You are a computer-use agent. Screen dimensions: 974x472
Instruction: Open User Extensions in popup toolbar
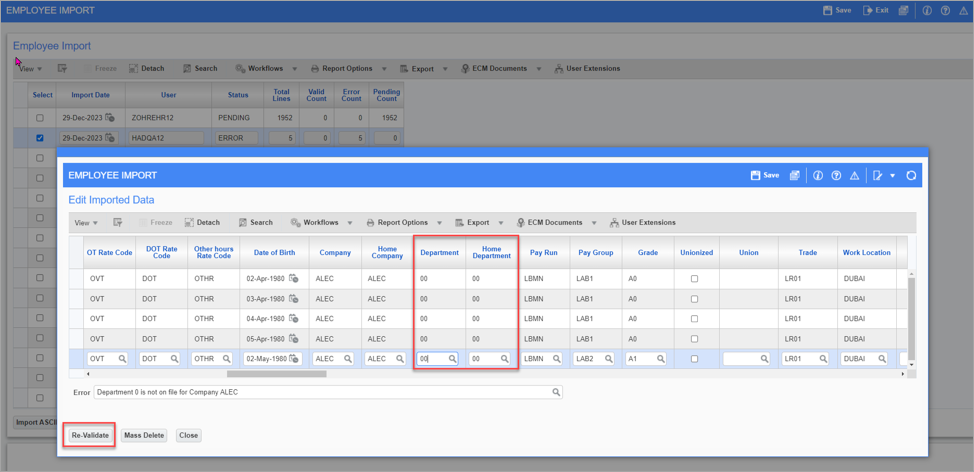pyautogui.click(x=643, y=222)
